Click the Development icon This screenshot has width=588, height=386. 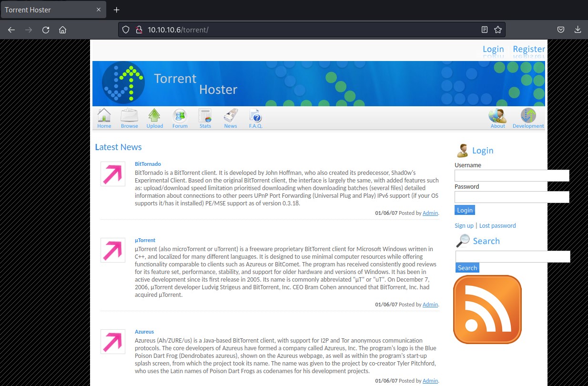coord(528,118)
